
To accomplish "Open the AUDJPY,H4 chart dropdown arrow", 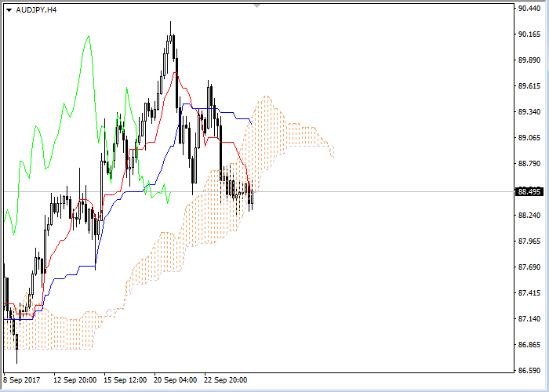I will coord(9,10).
